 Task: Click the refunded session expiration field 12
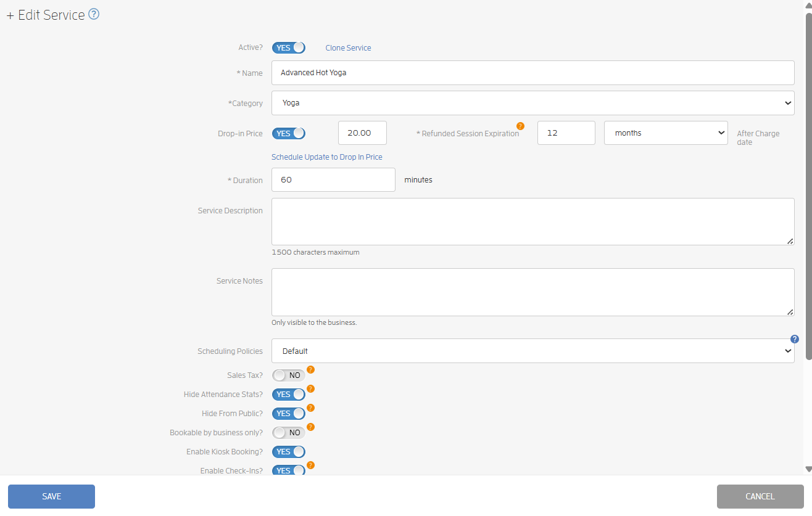[x=566, y=133]
